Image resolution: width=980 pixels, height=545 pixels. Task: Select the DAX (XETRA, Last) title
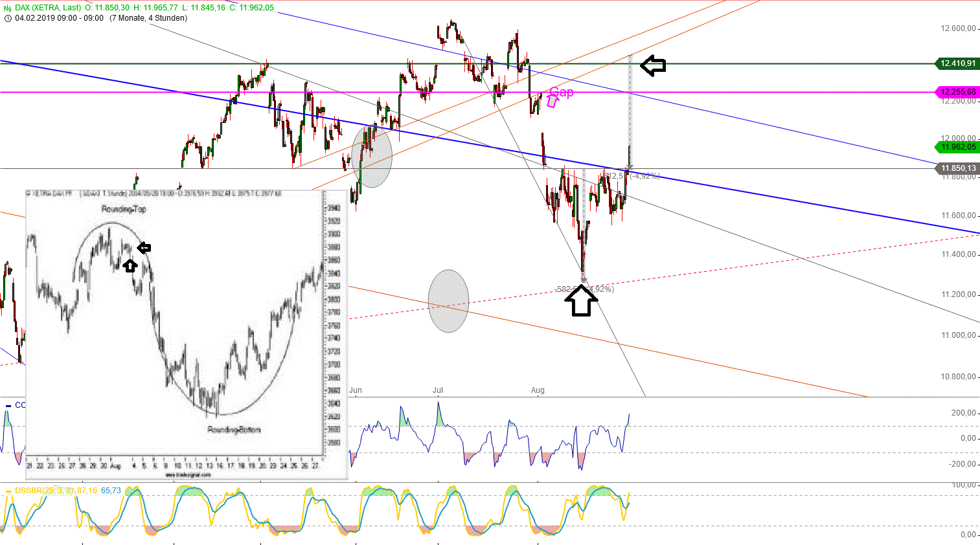(x=49, y=8)
